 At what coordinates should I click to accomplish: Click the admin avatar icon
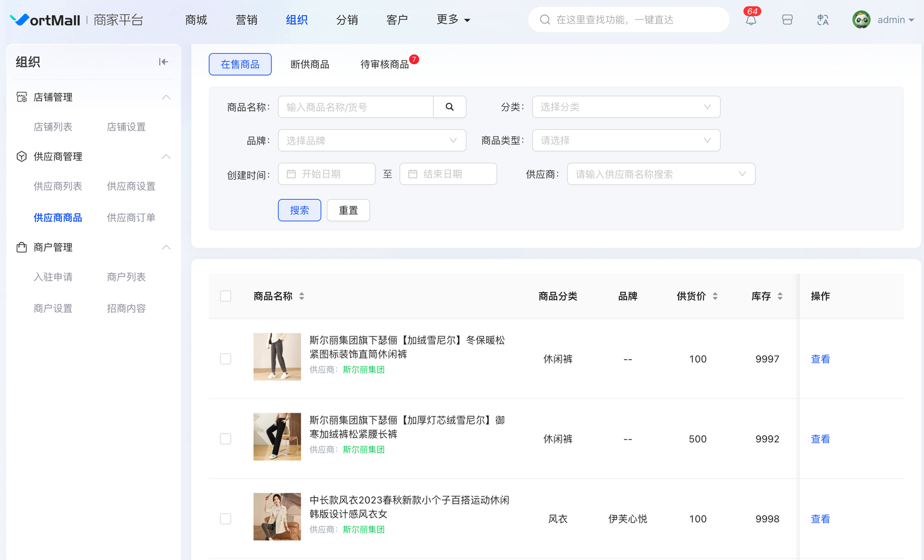[x=861, y=20]
